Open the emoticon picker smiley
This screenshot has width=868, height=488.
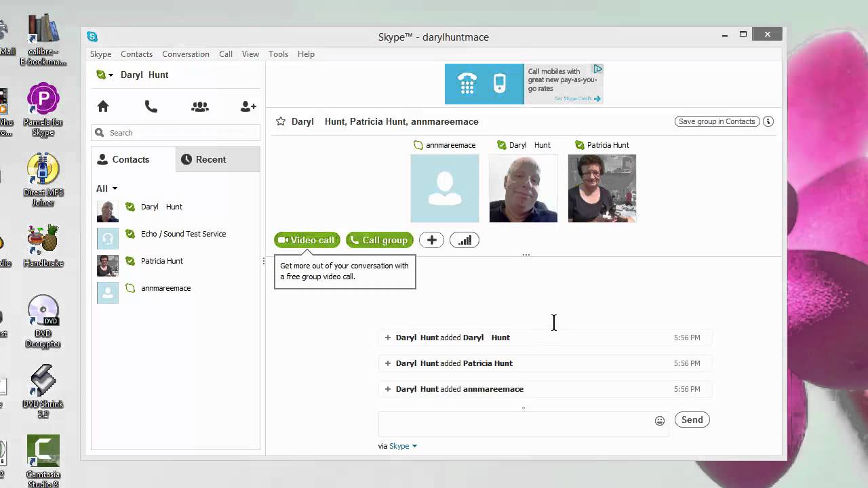point(660,421)
